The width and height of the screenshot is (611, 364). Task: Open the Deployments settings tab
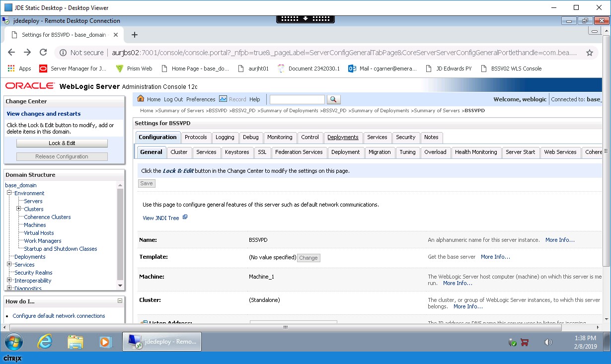pyautogui.click(x=343, y=137)
